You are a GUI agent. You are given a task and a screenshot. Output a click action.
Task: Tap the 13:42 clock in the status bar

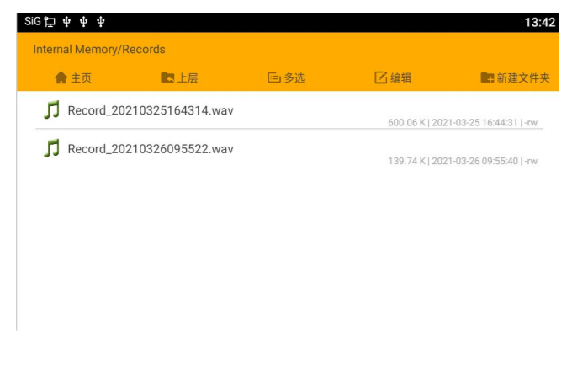[x=539, y=22]
